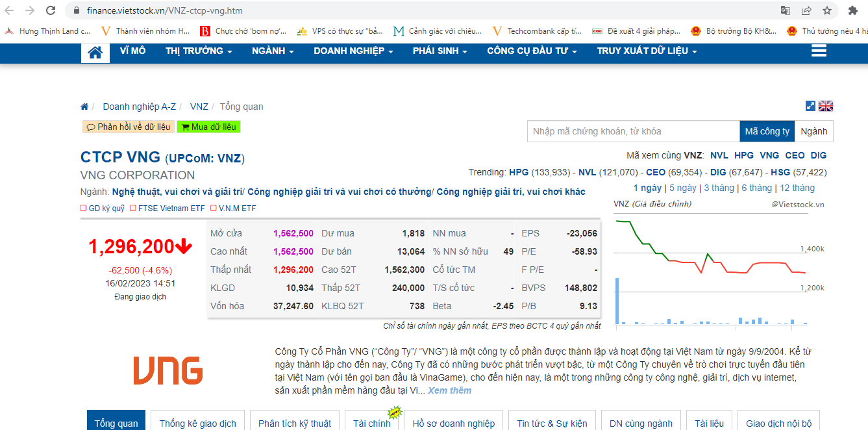This screenshot has width=868, height=430.
Task: Click the browser address bar URL
Action: [x=165, y=11]
